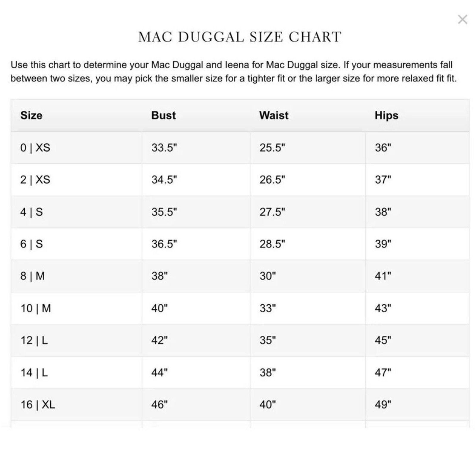Click the Size column header
This screenshot has height=476, width=476.
[31, 115]
